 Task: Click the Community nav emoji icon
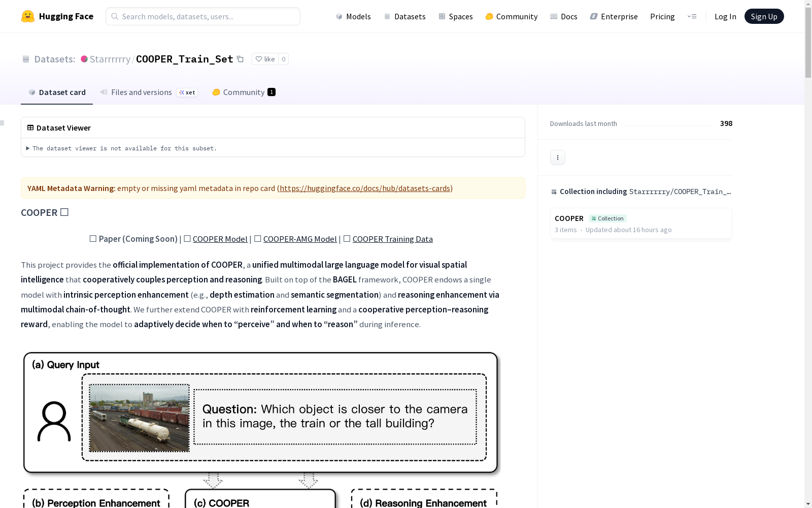click(489, 16)
